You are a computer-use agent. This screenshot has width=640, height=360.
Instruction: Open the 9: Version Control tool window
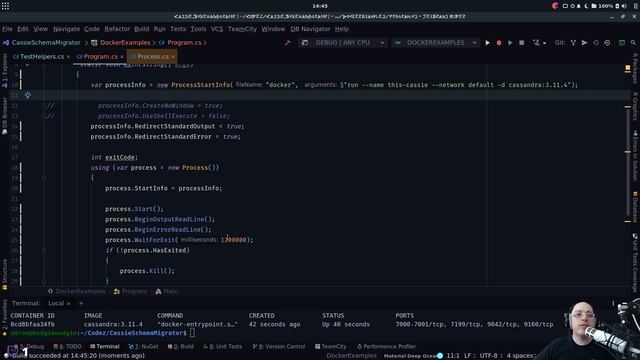[x=279, y=347]
